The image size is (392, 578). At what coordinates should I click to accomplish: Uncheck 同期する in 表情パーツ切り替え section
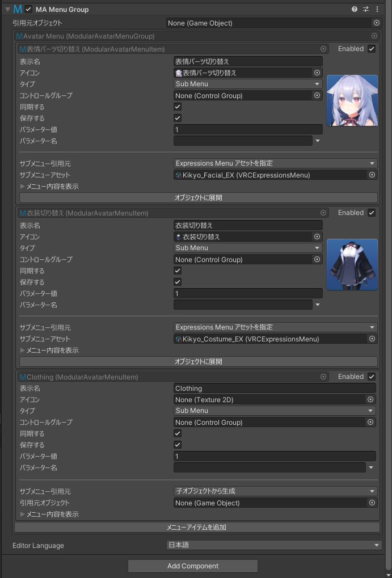pos(178,107)
